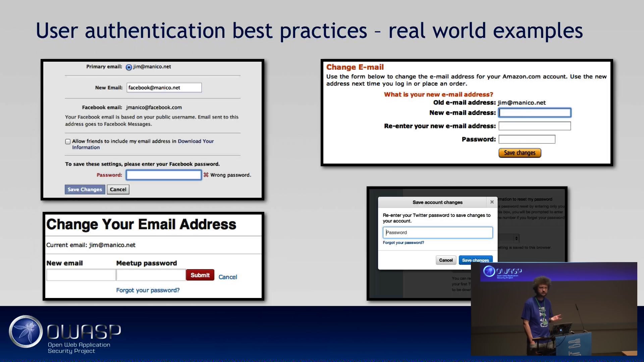Click the Meetup Cancel link
The width and height of the screenshot is (644, 362).
click(x=228, y=277)
